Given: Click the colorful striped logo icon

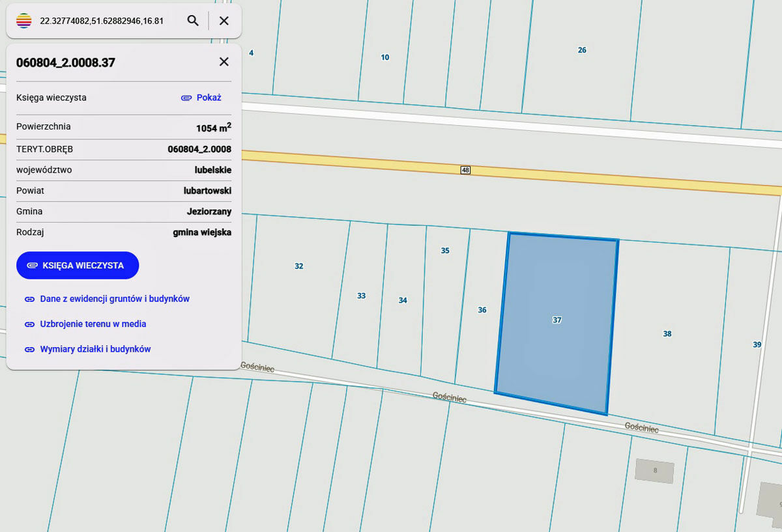Looking at the screenshot, I should (x=24, y=21).
